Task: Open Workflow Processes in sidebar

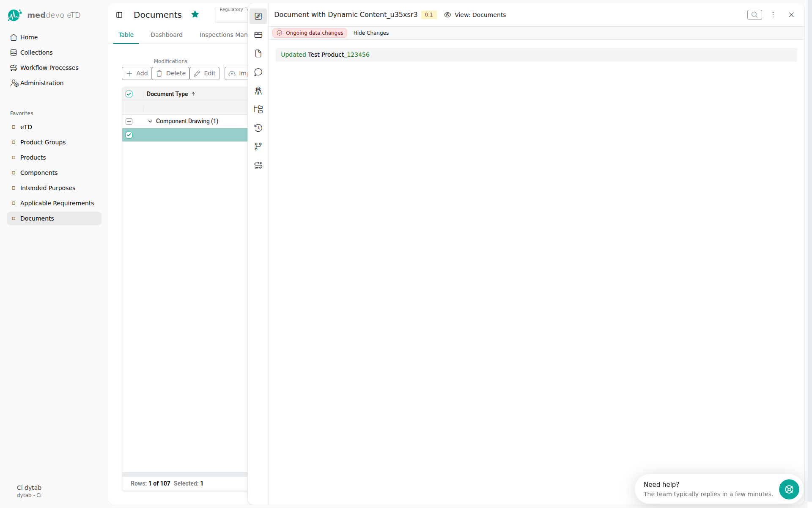Action: (x=49, y=68)
